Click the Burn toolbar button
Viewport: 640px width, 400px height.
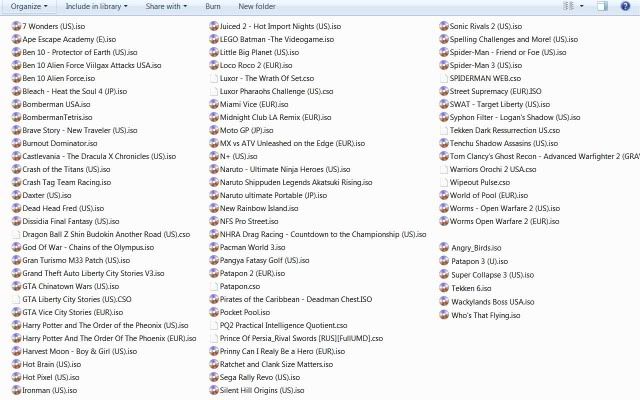coord(213,7)
